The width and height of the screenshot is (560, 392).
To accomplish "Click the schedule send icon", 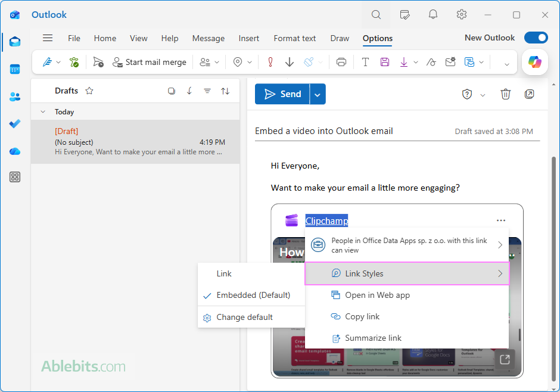I will coord(98,62).
